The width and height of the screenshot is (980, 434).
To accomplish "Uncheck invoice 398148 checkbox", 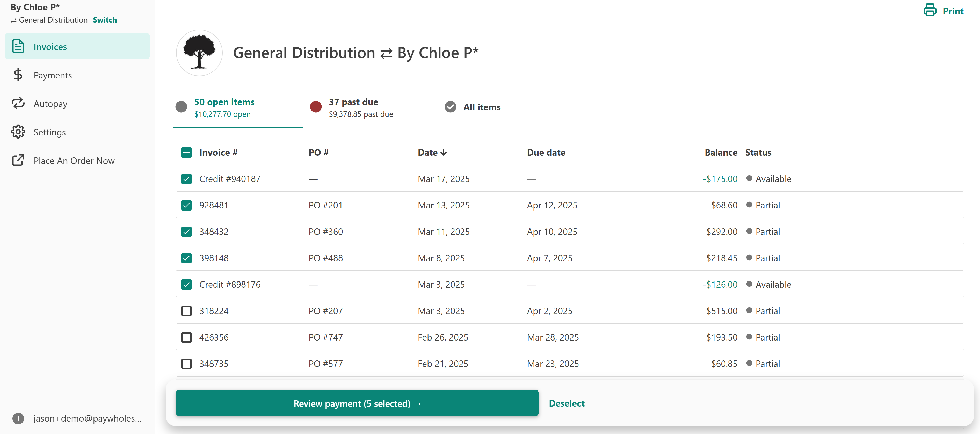I will (186, 258).
